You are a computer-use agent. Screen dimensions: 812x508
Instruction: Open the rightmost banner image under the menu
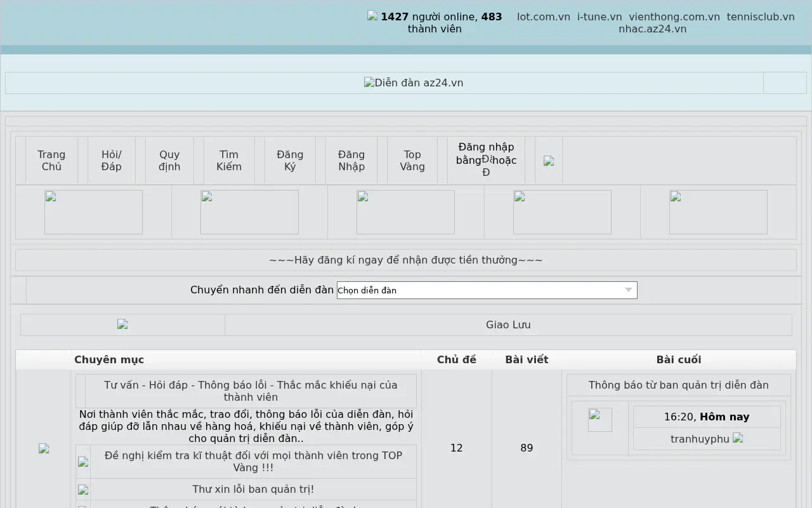point(718,212)
